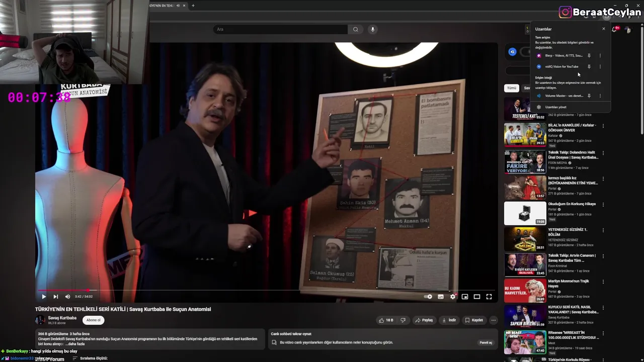644x362 pixels.
Task: Open more options for Volume Master
Action: coord(600,96)
